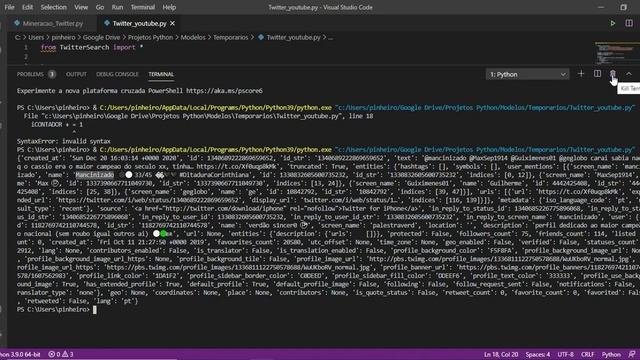Open the File menu

tap(9, 7)
